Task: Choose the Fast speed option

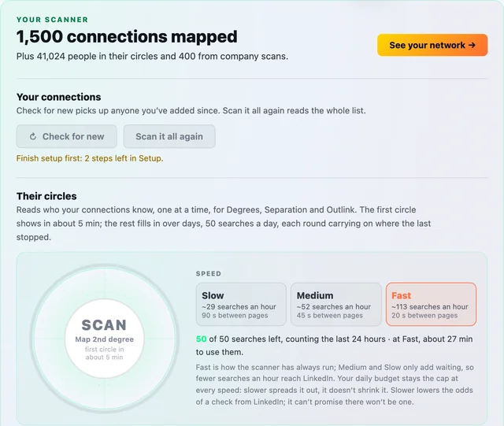Action: point(431,304)
